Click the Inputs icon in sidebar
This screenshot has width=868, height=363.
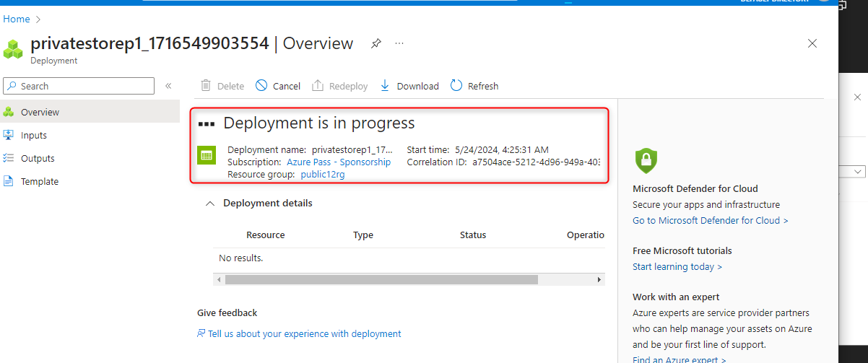point(9,135)
